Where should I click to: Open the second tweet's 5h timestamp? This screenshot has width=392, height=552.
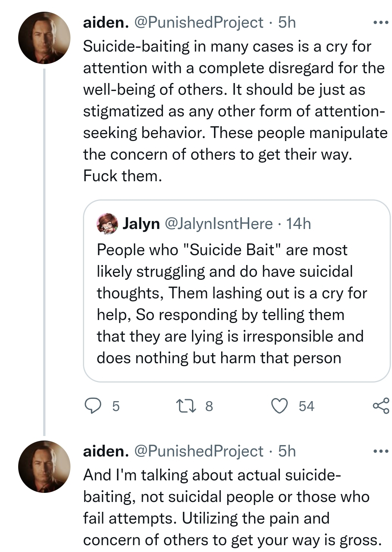pyautogui.click(x=287, y=451)
